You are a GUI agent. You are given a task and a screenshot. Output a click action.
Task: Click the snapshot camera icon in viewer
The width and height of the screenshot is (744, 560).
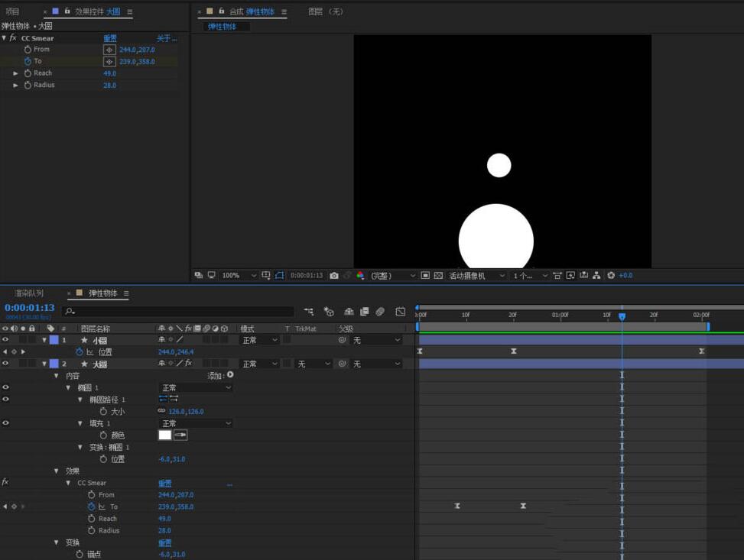coord(334,275)
